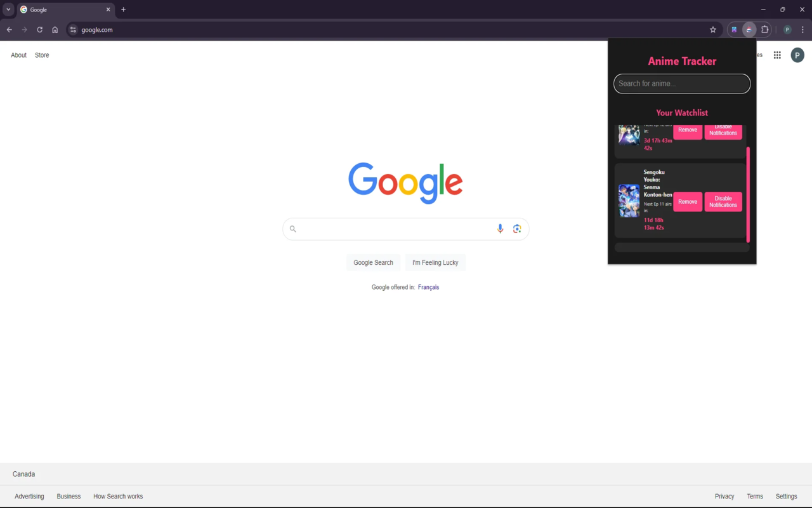Reload the Google page
The width and height of the screenshot is (812, 508).
[40, 30]
